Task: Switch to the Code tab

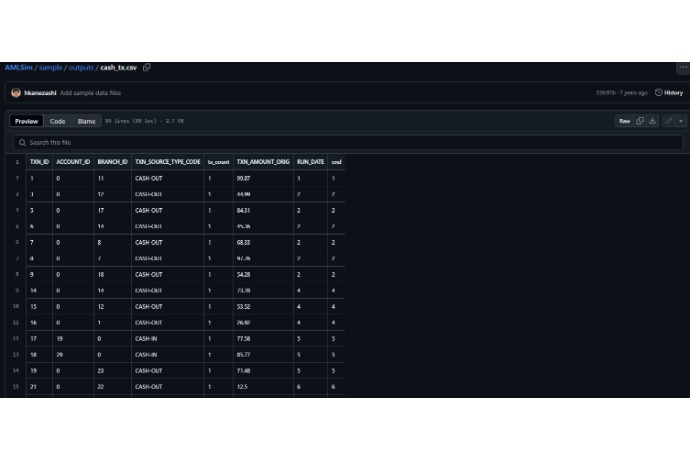Action: point(57,121)
